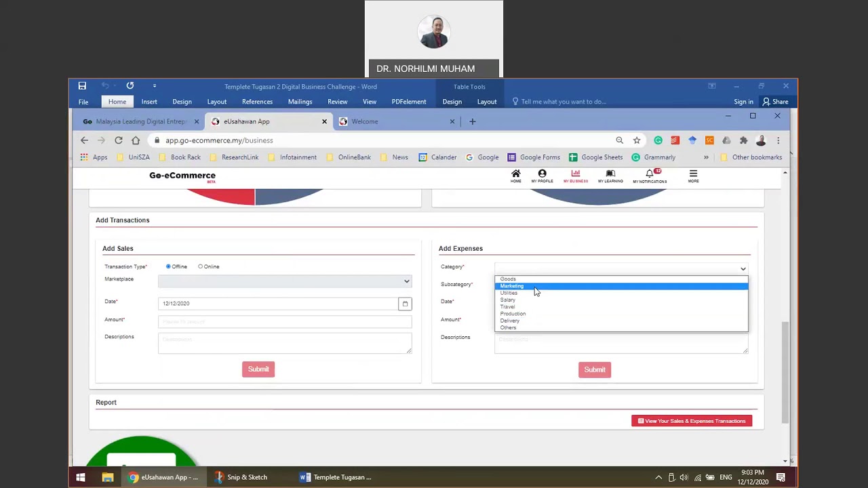Click the sales Amount field

(285, 321)
